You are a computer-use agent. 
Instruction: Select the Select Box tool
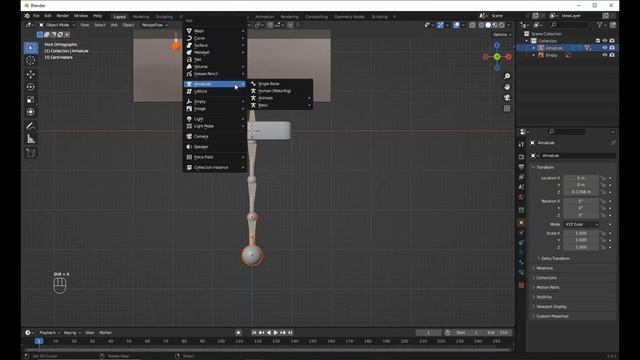31,48
